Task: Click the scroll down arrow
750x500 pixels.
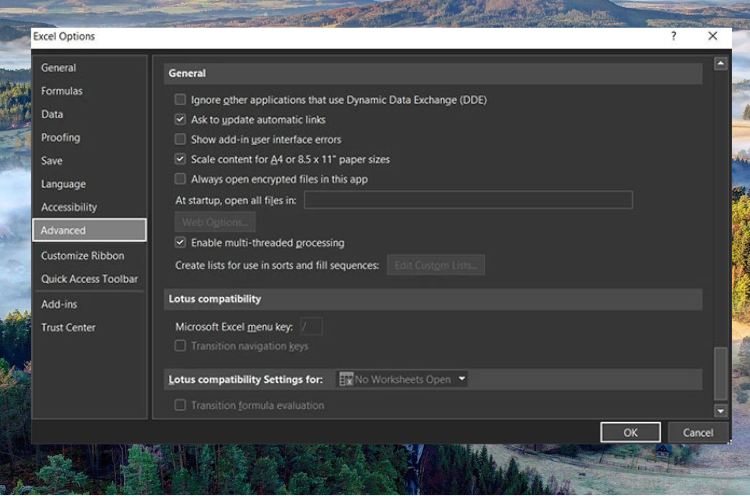Action: tap(721, 411)
